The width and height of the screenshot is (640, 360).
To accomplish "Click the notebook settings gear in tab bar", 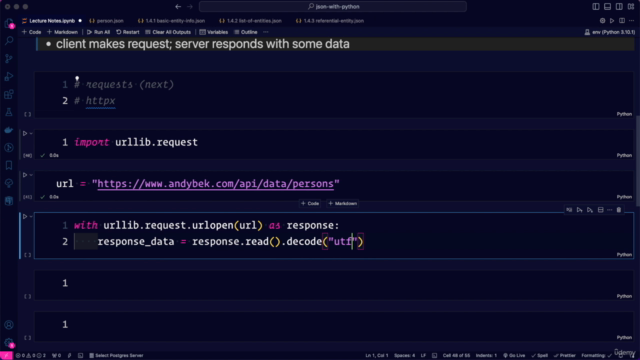I will [x=602, y=20].
